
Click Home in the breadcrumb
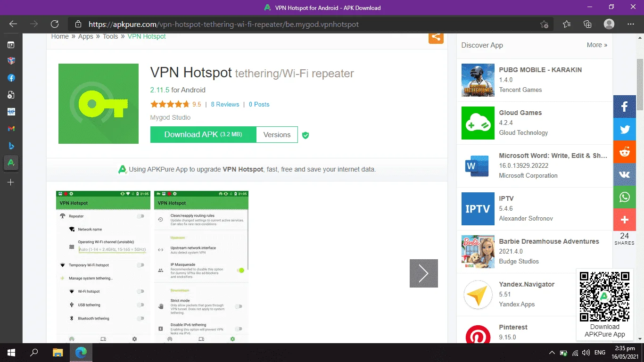[x=60, y=36]
